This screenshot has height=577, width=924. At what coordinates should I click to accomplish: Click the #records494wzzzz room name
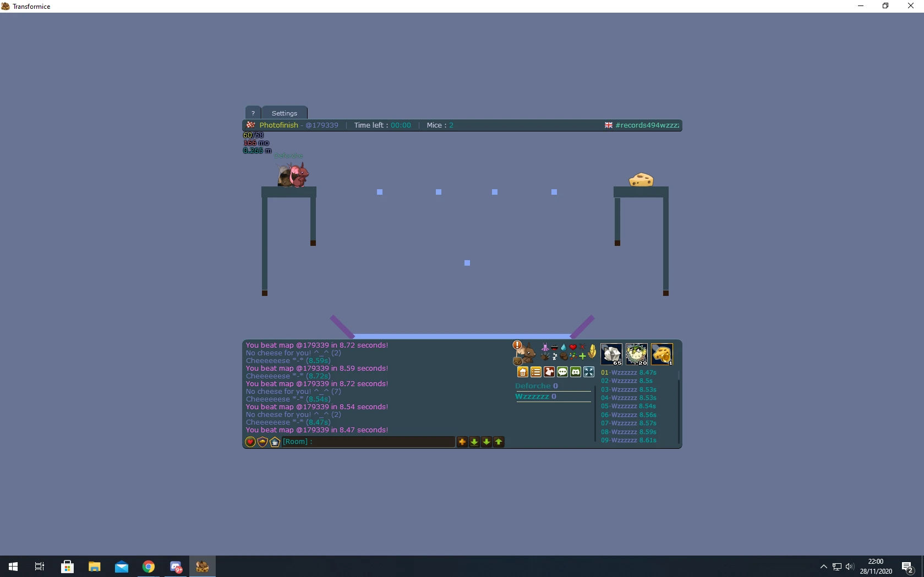coord(647,125)
